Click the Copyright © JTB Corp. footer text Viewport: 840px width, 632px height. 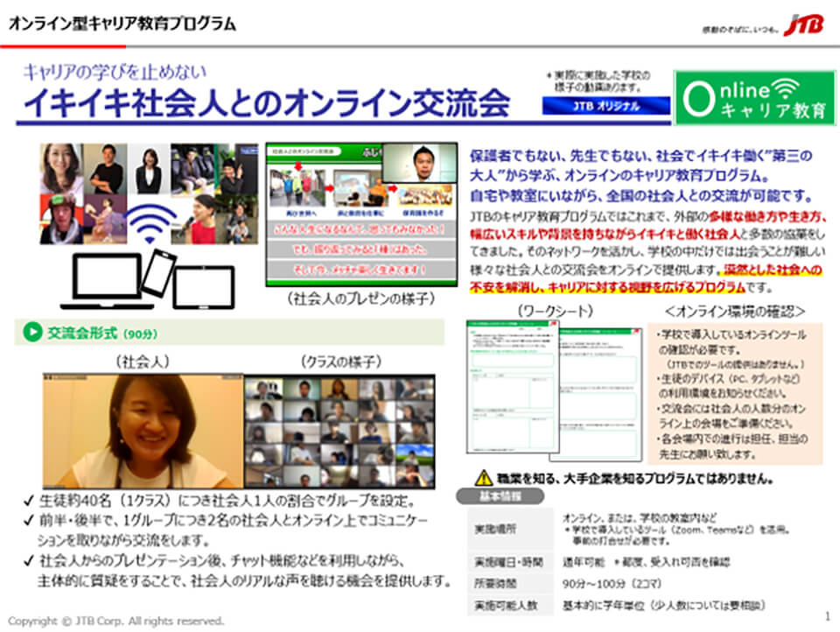click(x=115, y=621)
